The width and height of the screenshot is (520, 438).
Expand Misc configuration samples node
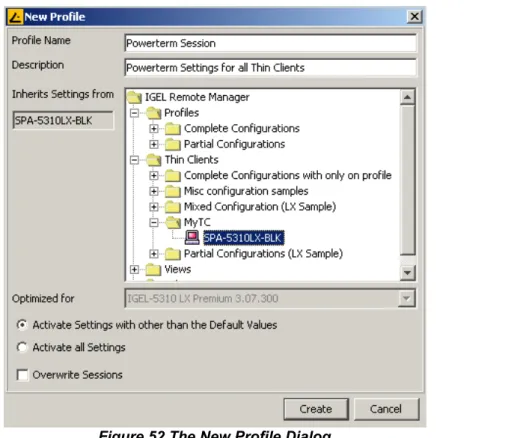pos(154,191)
